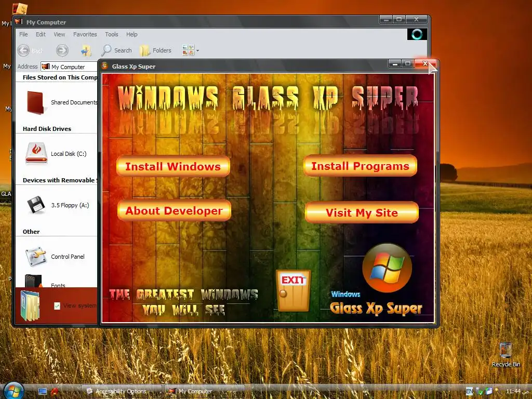Click the Windows orb logo in Glass Xp Super
Viewport: 532px width, 399px height.
[x=387, y=268]
